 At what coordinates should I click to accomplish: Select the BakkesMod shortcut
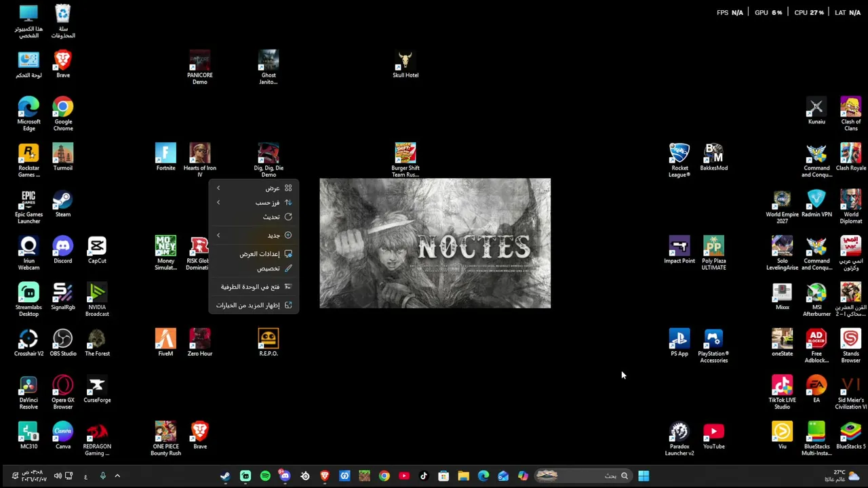click(713, 157)
